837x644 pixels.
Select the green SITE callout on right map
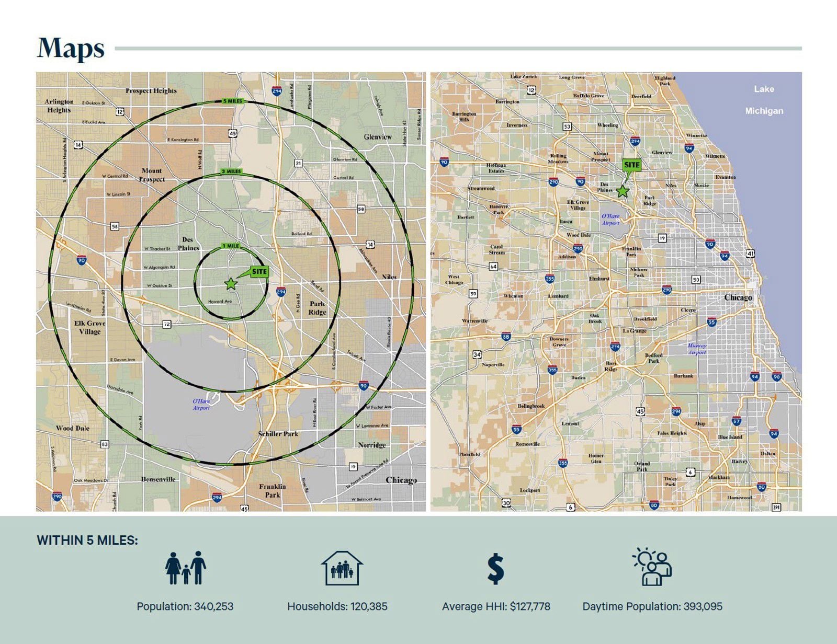[x=631, y=165]
